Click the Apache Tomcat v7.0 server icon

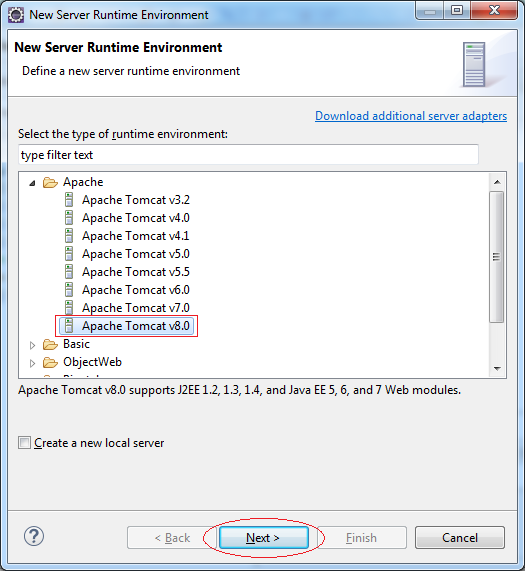(69, 308)
